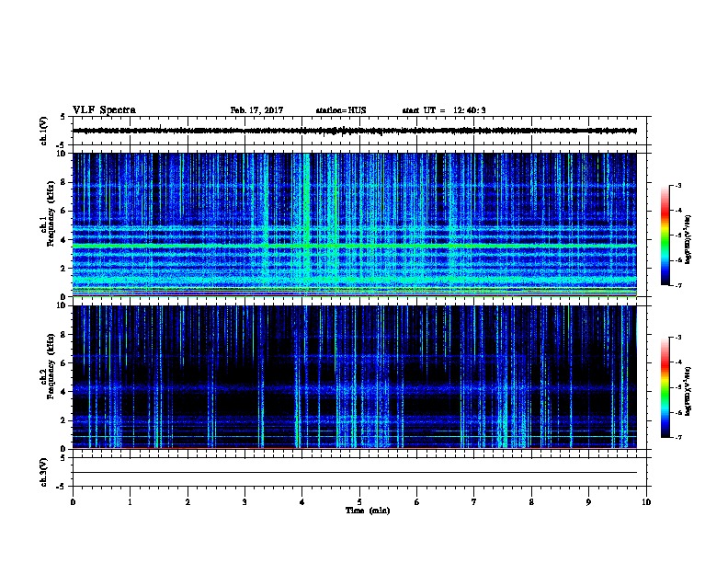Screen dimensions: 728x563
Task: Click the time axis tick label "7"
Action: coord(474,501)
